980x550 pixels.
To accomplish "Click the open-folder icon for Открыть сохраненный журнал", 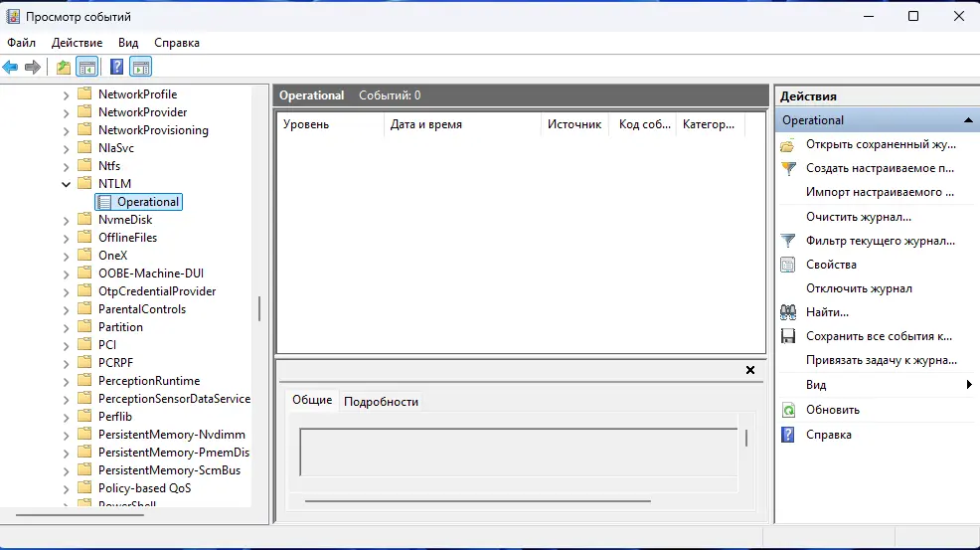I will pos(788,145).
